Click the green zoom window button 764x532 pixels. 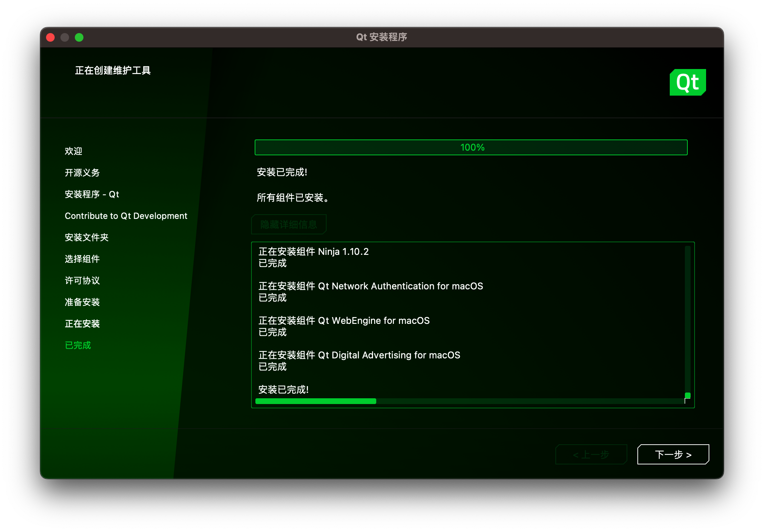[79, 37]
